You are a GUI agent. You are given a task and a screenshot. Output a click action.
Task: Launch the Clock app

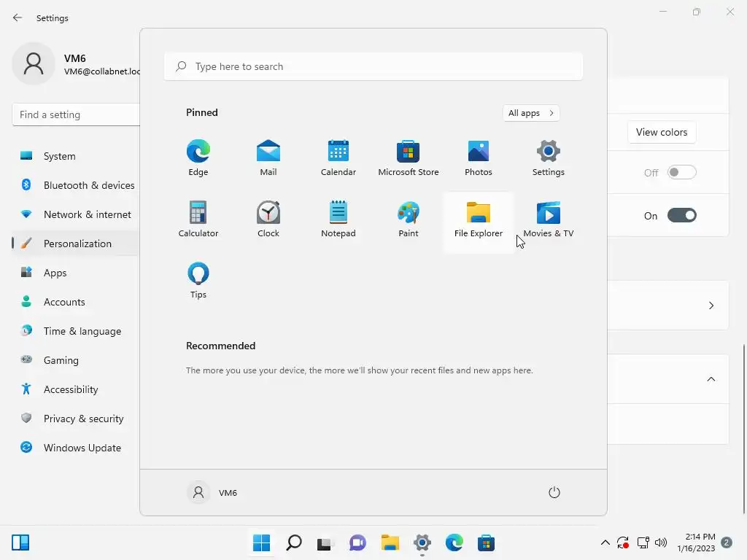pos(268,219)
